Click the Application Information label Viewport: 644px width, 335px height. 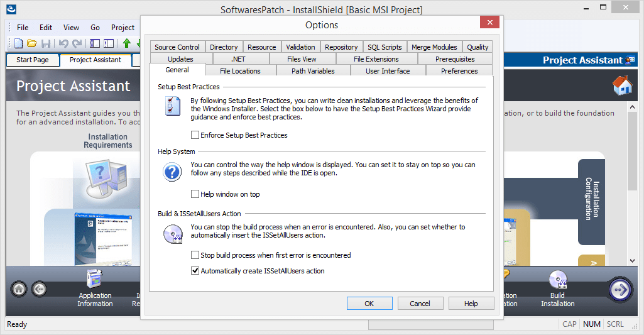coord(95,299)
